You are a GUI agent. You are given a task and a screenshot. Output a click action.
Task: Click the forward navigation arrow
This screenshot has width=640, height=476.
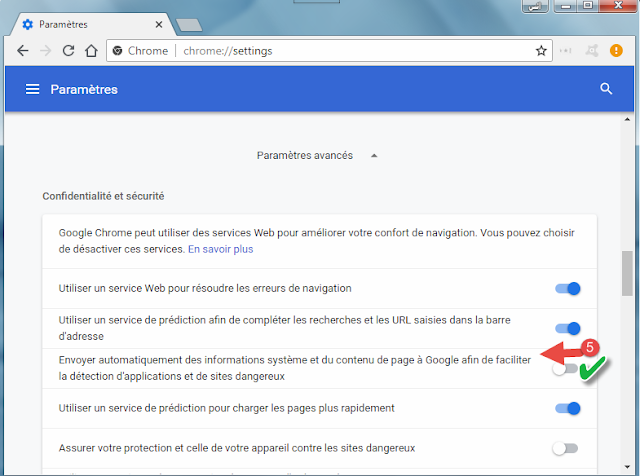45,51
